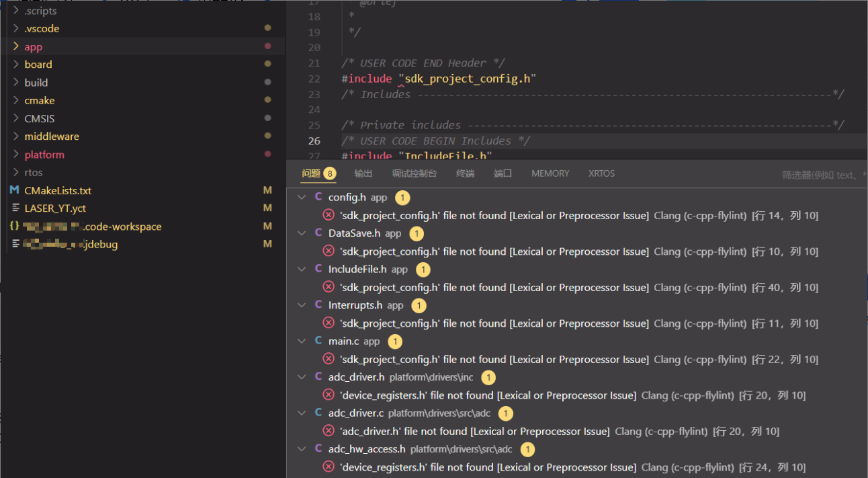Click the adc_driver.h C file icon

318,377
